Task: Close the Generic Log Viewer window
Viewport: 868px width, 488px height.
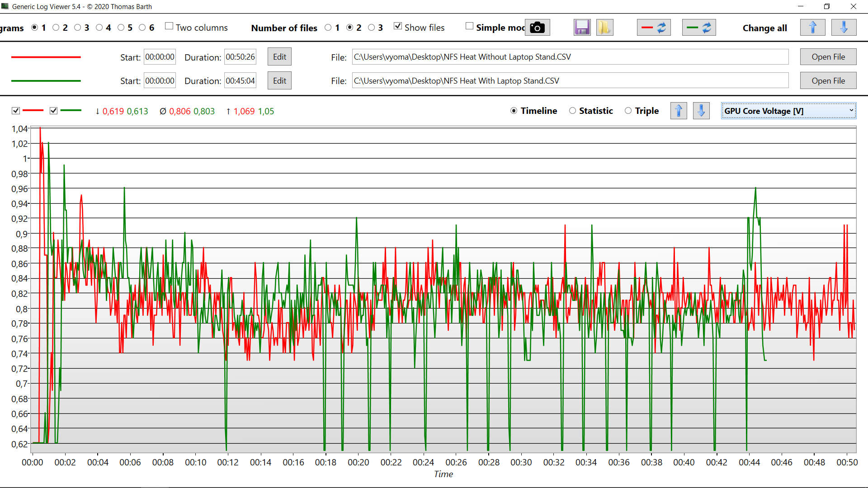Action: [854, 6]
